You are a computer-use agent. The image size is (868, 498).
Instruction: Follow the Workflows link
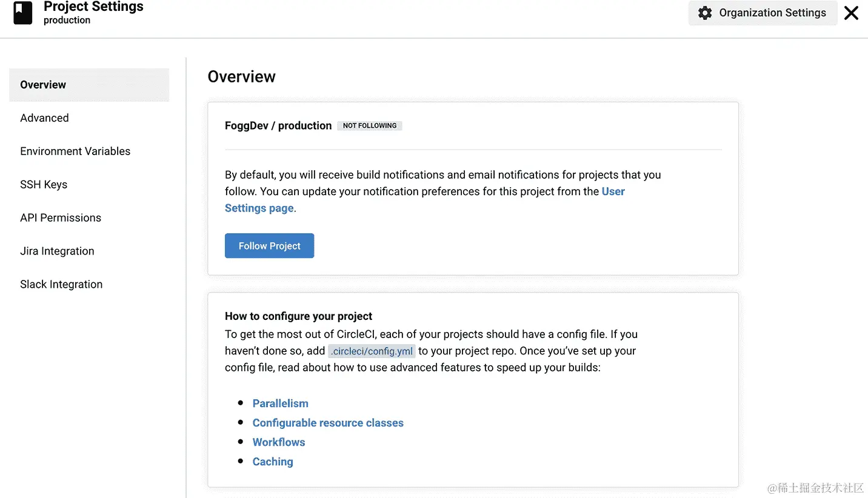279,442
